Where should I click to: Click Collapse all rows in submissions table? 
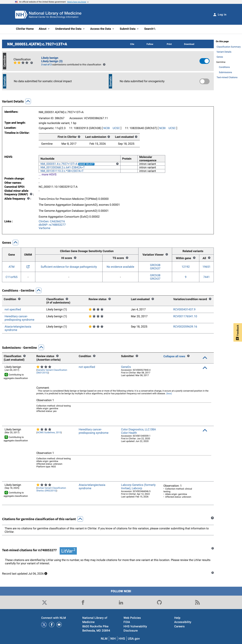pyautogui.click(x=174, y=356)
